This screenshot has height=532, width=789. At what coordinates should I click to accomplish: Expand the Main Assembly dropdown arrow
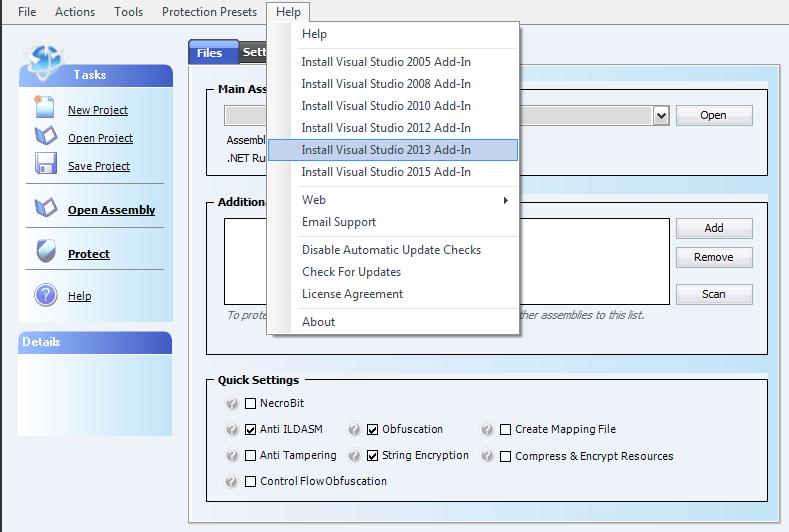pyautogui.click(x=661, y=116)
